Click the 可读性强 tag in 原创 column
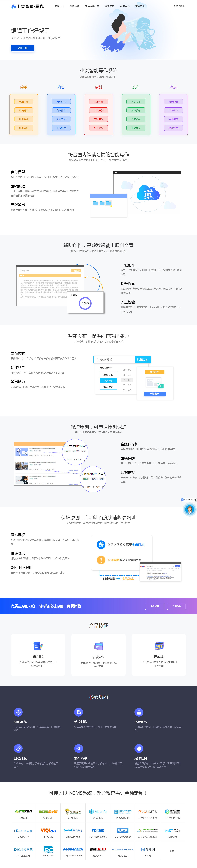The width and height of the screenshot is (197, 868). coord(98,102)
